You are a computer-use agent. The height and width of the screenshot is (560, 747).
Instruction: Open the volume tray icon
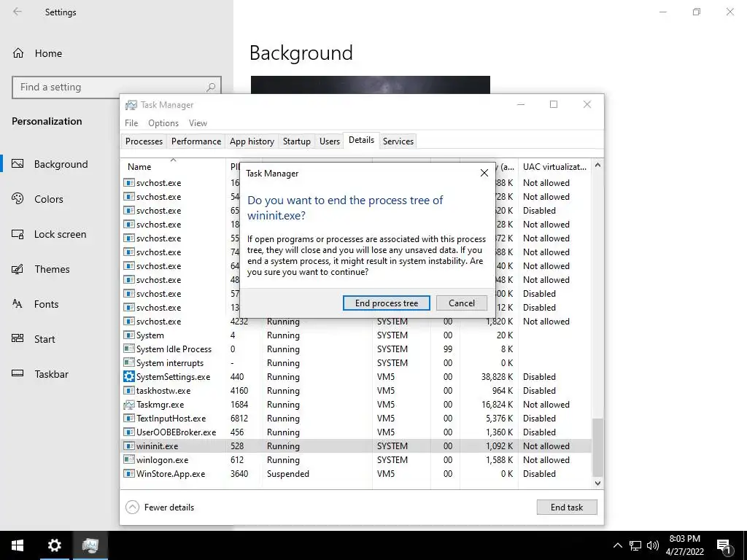click(x=653, y=545)
